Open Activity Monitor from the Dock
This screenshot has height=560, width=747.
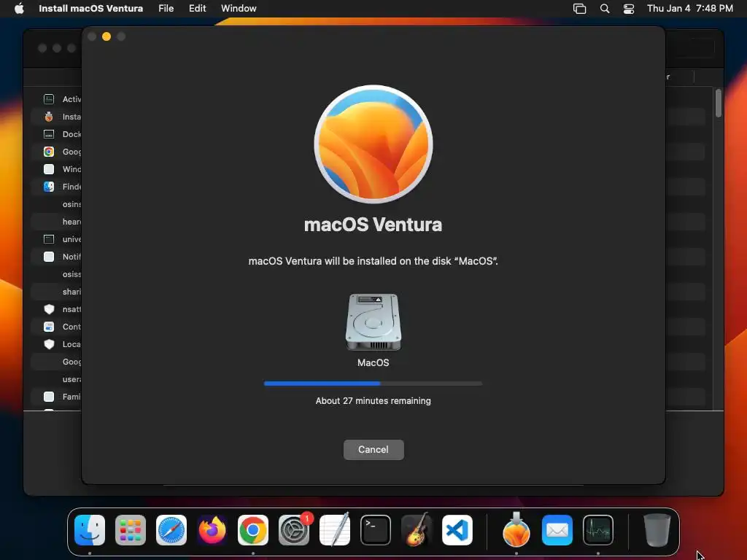click(x=598, y=530)
